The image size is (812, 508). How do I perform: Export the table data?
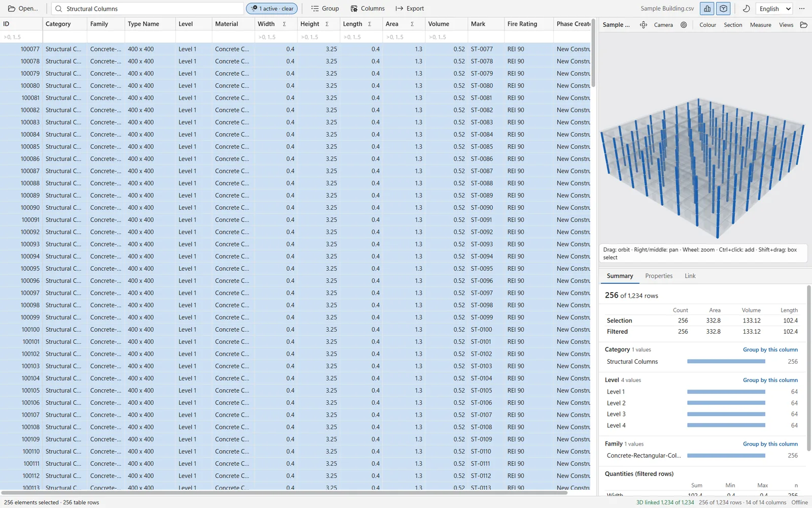tap(410, 9)
